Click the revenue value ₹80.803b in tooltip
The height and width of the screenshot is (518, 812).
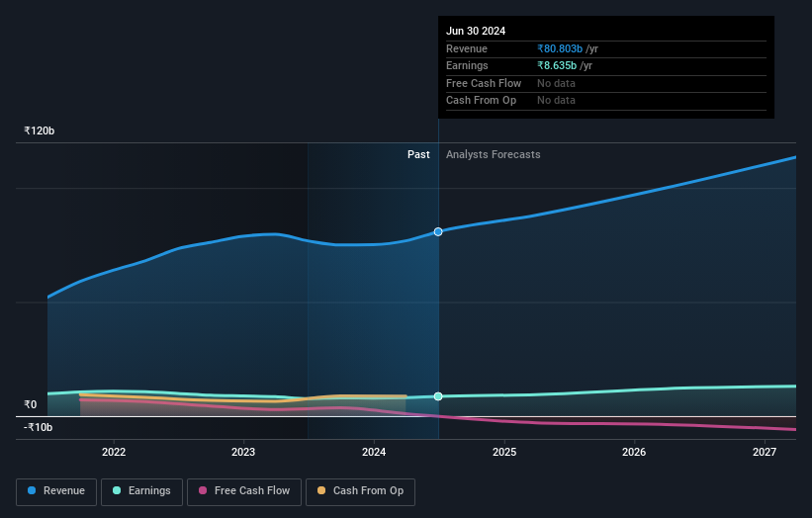pos(560,48)
